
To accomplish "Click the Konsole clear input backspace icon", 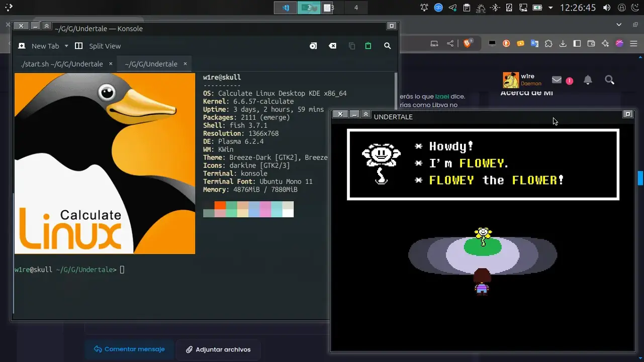I will pos(332,46).
